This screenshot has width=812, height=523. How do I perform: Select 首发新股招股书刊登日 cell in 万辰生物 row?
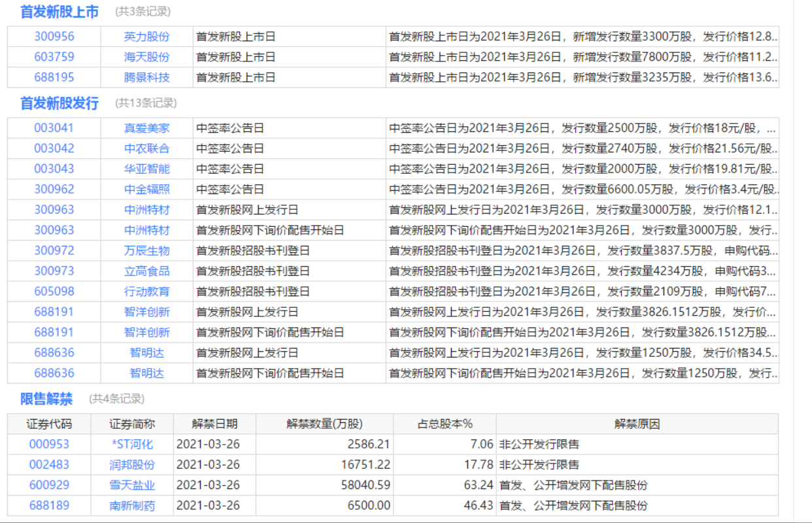[x=253, y=250]
